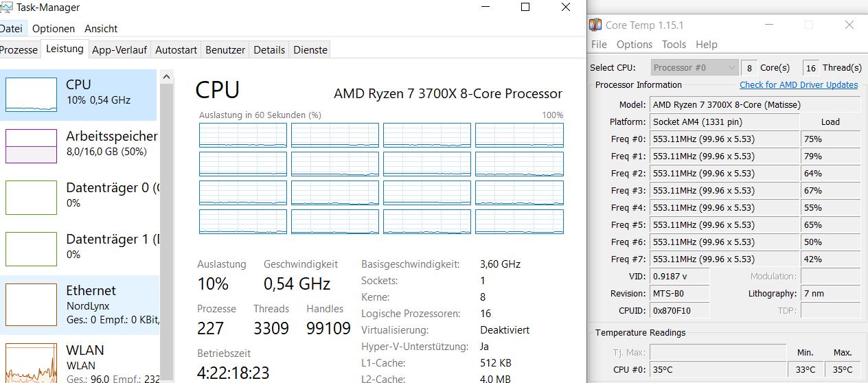Click the Freq #0 frequency value
This screenshot has height=383, width=868.
coord(724,139)
